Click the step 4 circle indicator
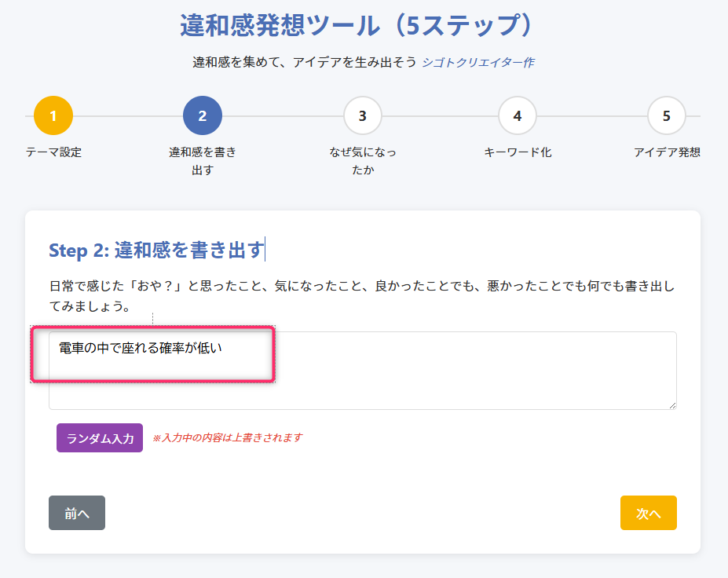The width and height of the screenshot is (728, 578). 518,116
